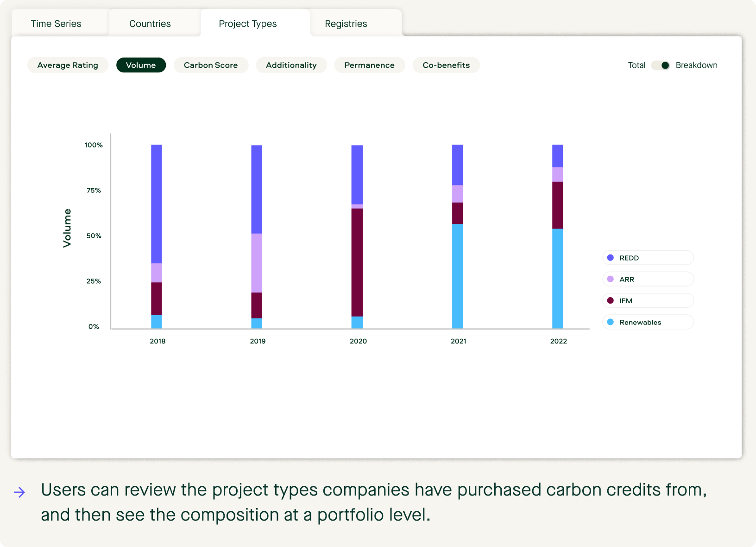Screen dimensions: 756x547
Task: Select the ARR legend color dot
Action: 611,279
